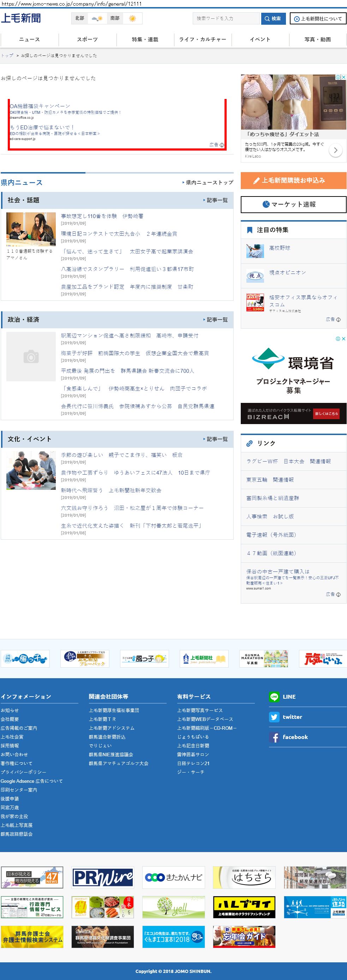
Task: Click the diet ad next arrow
Action: 335,150
